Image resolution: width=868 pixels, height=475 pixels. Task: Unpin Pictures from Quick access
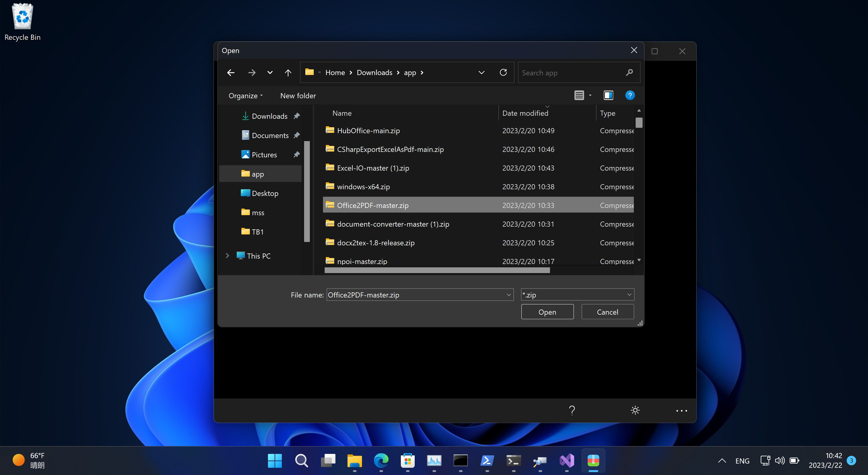tap(296, 154)
